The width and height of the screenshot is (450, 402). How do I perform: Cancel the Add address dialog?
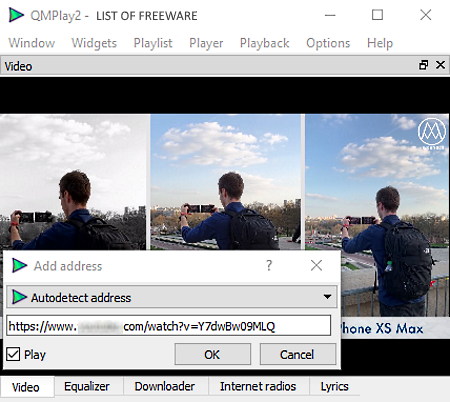297,354
